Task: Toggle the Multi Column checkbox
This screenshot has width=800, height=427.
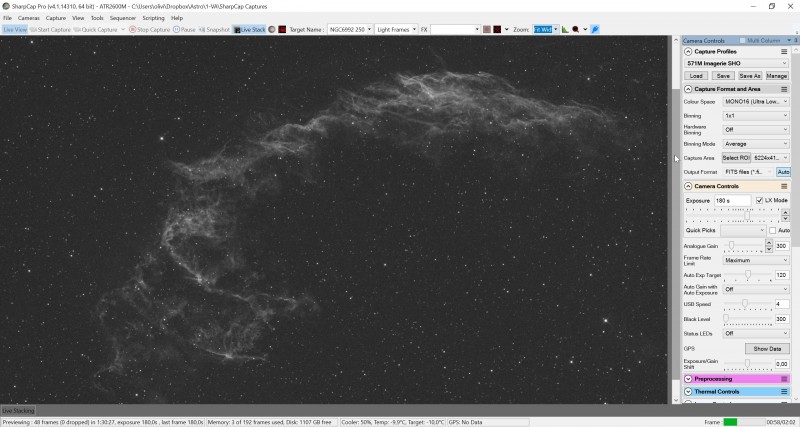Action: click(742, 40)
